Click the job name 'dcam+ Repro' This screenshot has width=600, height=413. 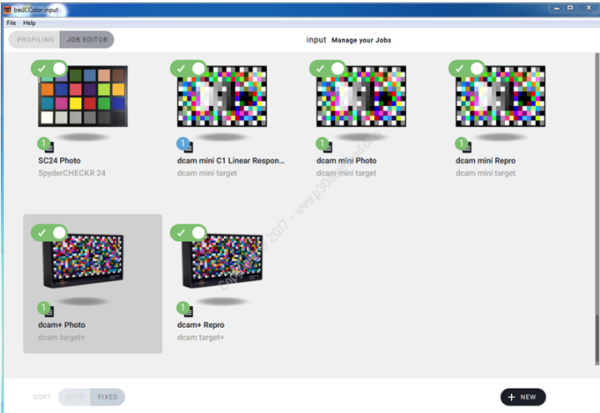point(201,325)
